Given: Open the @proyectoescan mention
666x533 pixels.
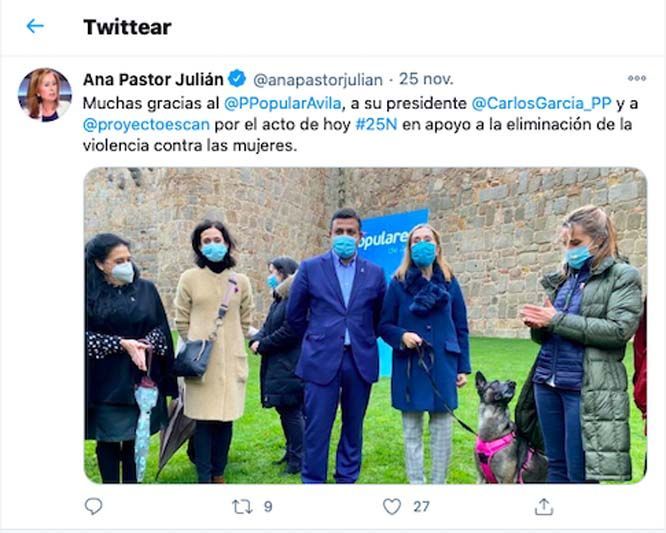Looking at the screenshot, I should click(x=146, y=125).
